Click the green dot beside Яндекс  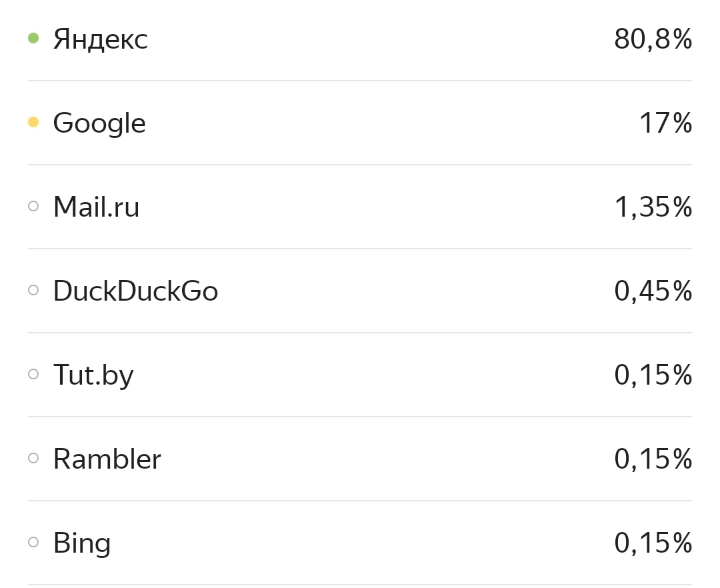(33, 39)
